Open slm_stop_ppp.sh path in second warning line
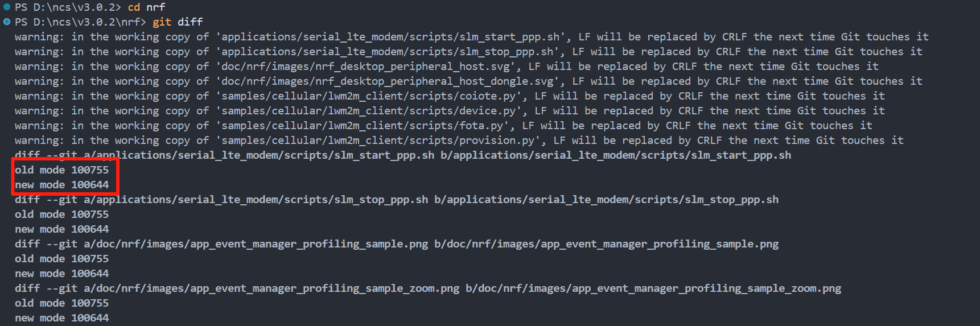 390,52
